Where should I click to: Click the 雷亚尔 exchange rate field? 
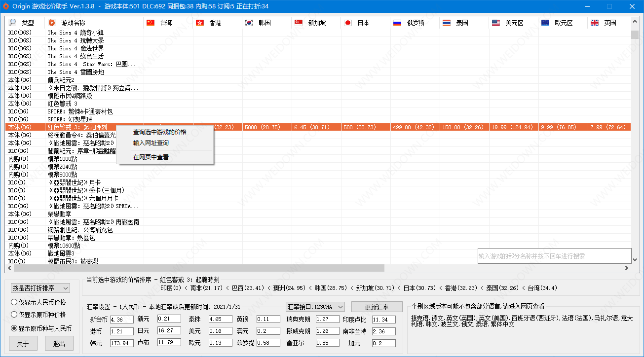(328, 343)
